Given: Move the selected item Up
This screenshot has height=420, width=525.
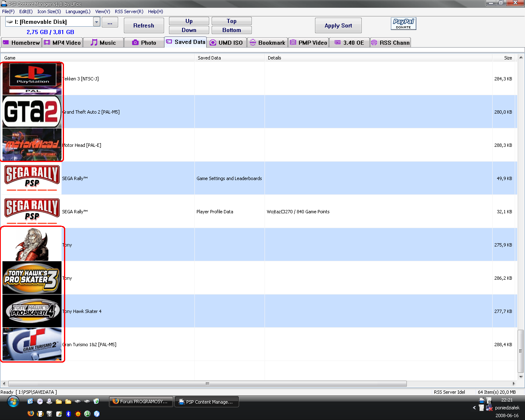Looking at the screenshot, I should (x=189, y=21).
